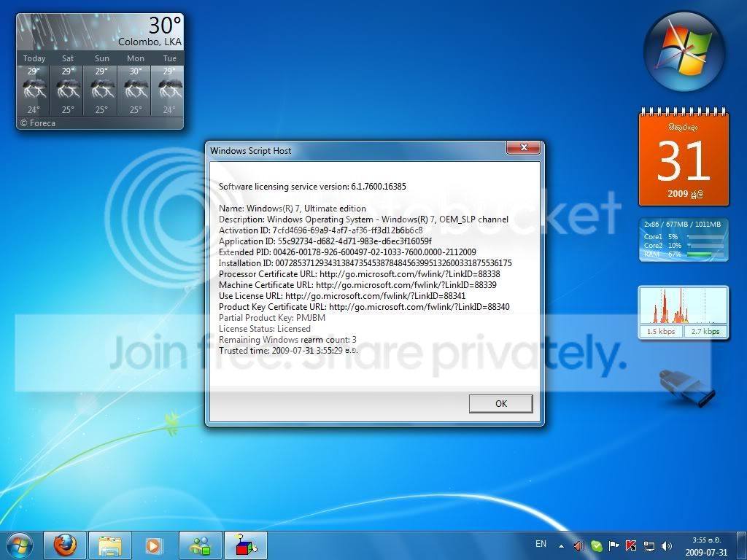Click License Status: Licensed line

click(x=265, y=329)
